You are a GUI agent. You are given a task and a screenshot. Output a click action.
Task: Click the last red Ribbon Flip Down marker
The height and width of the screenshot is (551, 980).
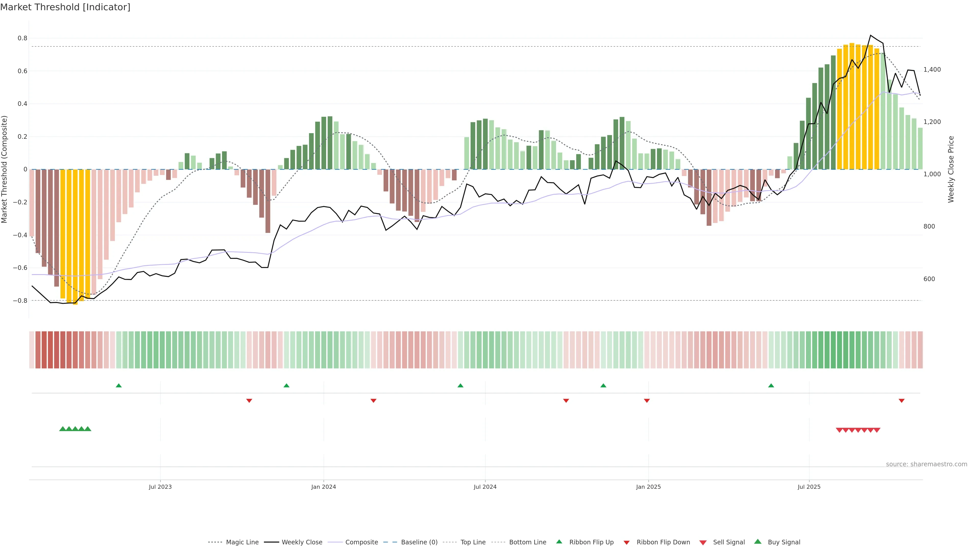[x=901, y=401]
